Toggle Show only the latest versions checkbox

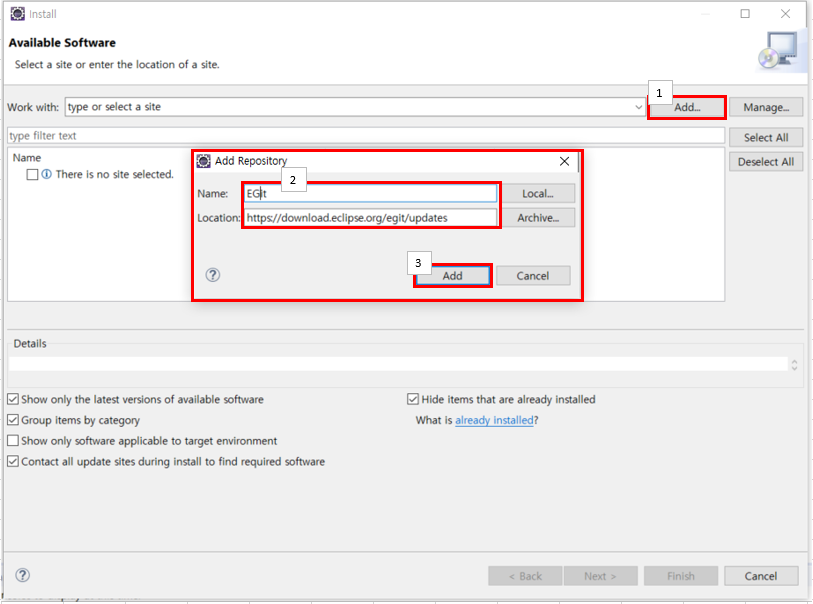[13, 399]
